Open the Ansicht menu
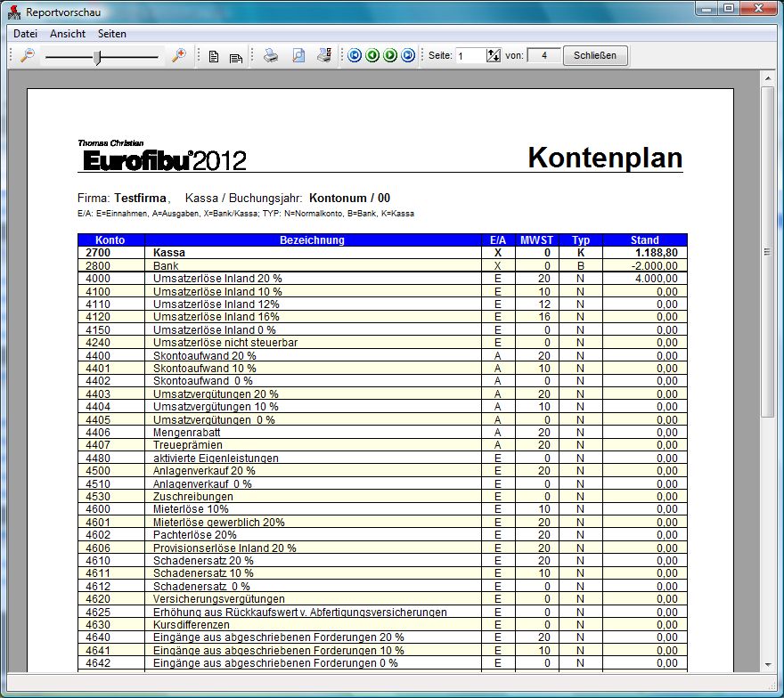 (x=68, y=34)
